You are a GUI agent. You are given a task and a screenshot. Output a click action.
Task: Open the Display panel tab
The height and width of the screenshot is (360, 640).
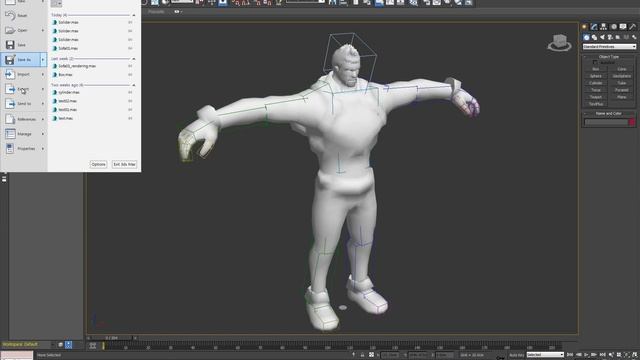623,27
